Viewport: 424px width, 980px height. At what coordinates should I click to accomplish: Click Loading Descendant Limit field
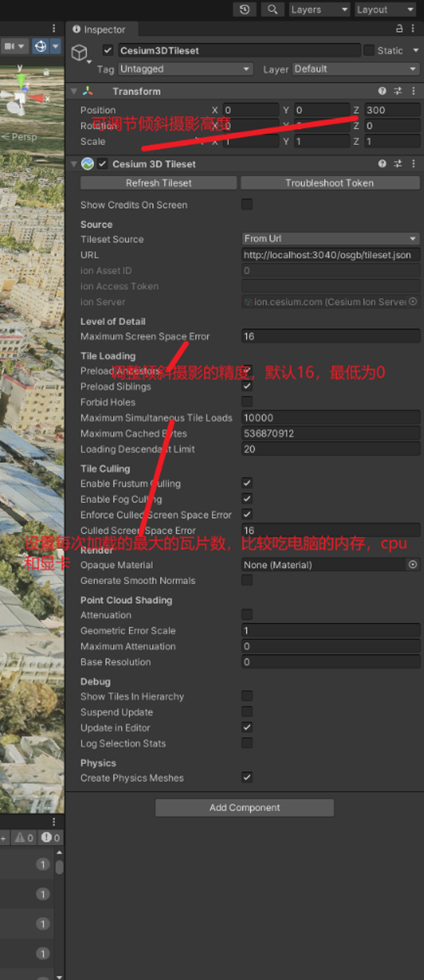pyautogui.click(x=330, y=449)
